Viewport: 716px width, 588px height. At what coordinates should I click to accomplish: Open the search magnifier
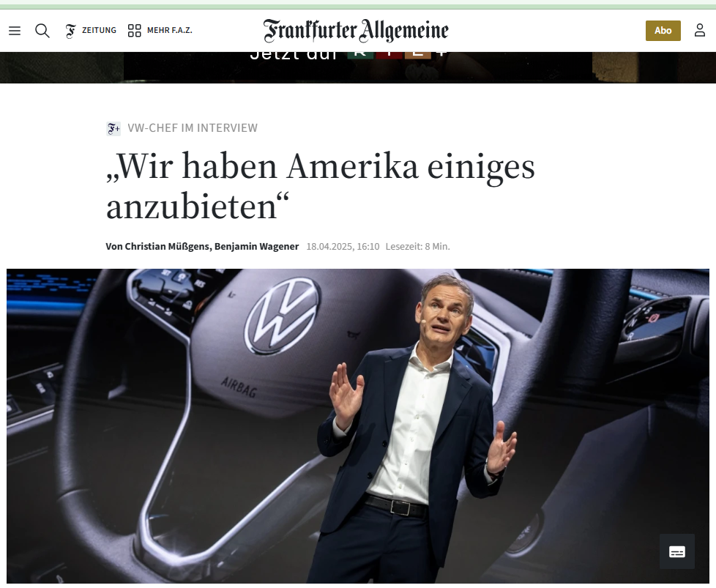[42, 31]
